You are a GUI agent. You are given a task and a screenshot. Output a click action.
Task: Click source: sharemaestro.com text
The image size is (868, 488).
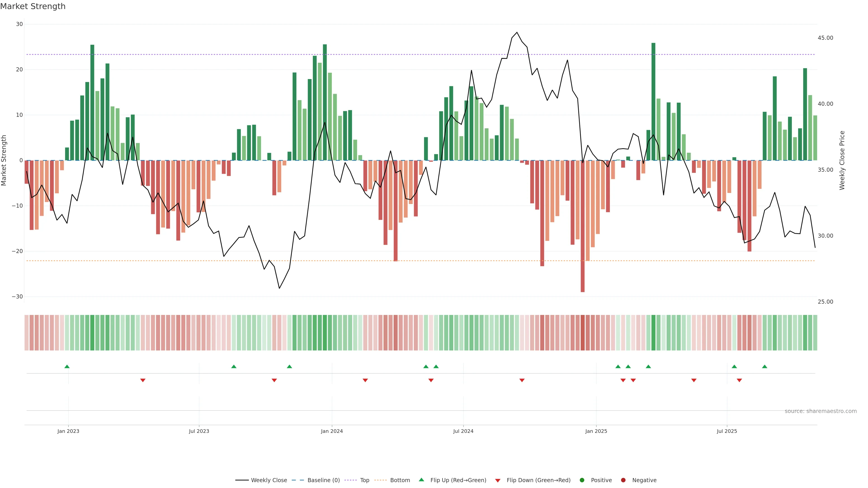pos(821,411)
